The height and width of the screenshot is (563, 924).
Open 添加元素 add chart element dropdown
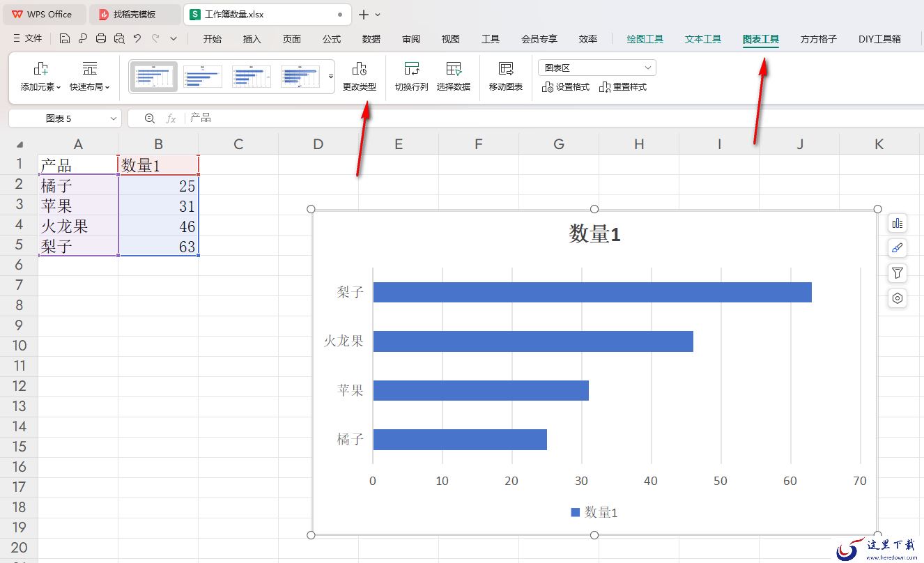40,77
